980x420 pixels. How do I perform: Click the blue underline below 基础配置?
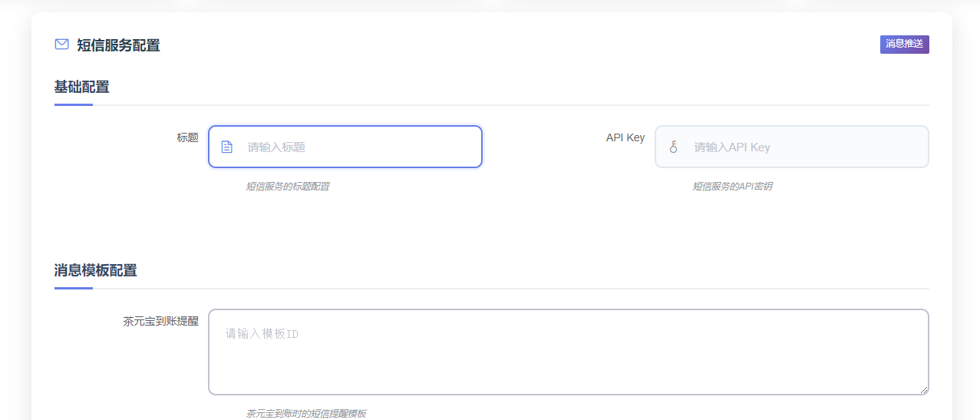tap(74, 104)
